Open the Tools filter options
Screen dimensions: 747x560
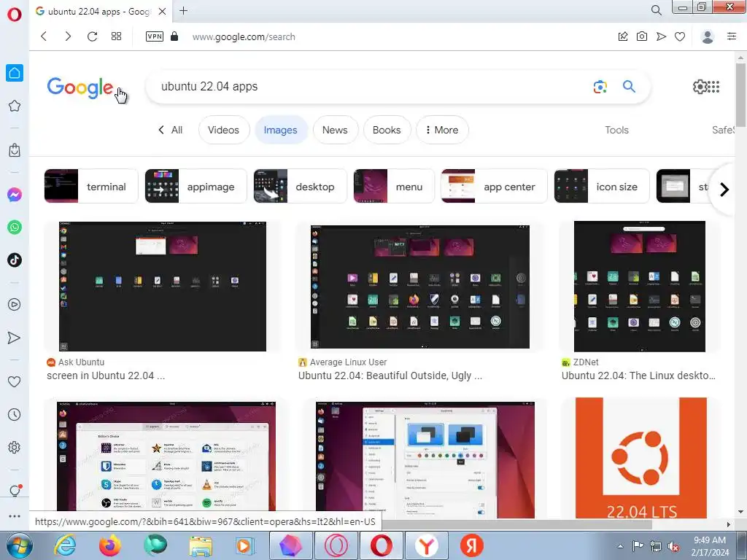pos(616,130)
